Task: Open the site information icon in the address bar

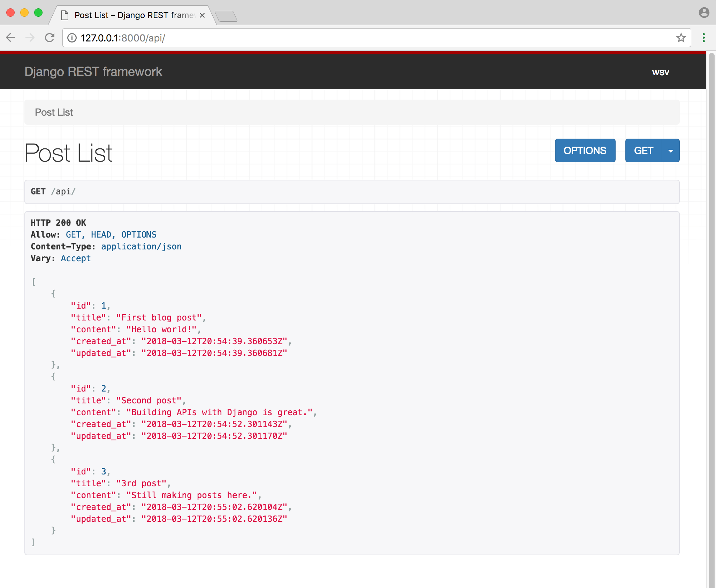Action: (72, 38)
